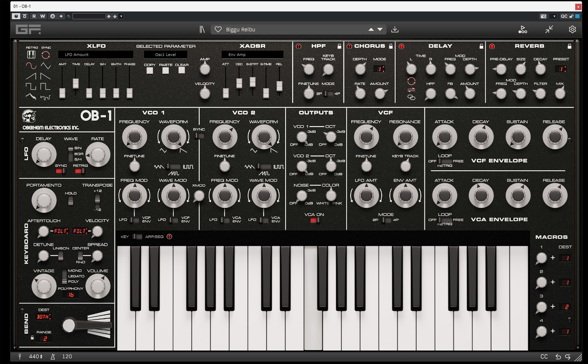
Task: Click the save preset download icon
Action: click(x=395, y=29)
